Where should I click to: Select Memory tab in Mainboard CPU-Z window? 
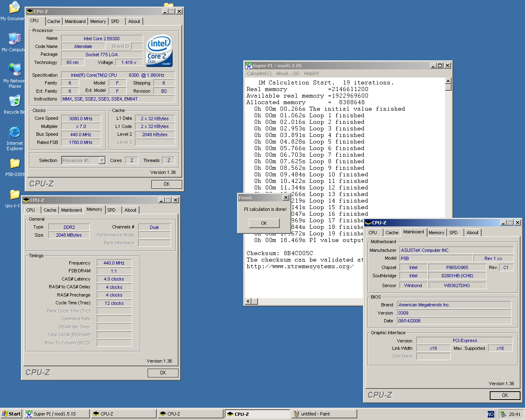click(436, 233)
